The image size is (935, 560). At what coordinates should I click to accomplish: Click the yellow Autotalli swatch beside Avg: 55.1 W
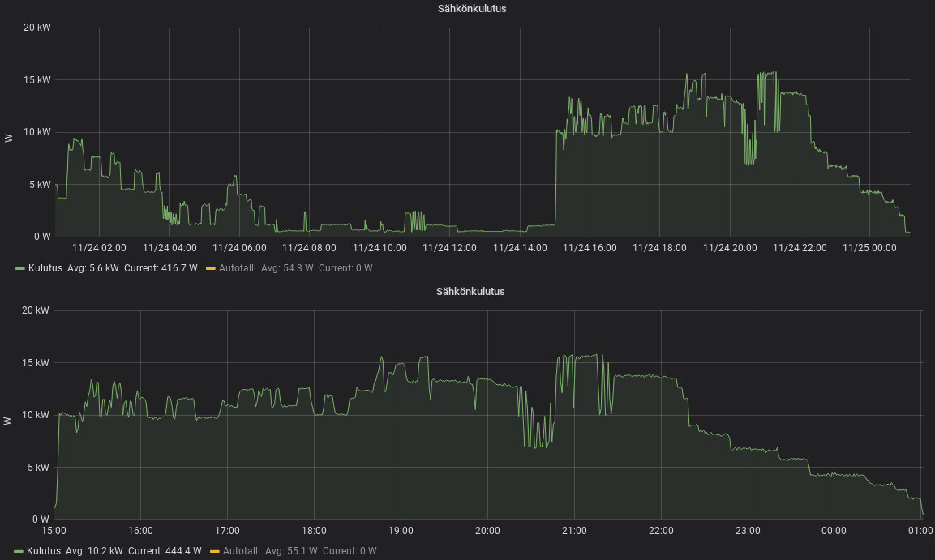[215, 552]
